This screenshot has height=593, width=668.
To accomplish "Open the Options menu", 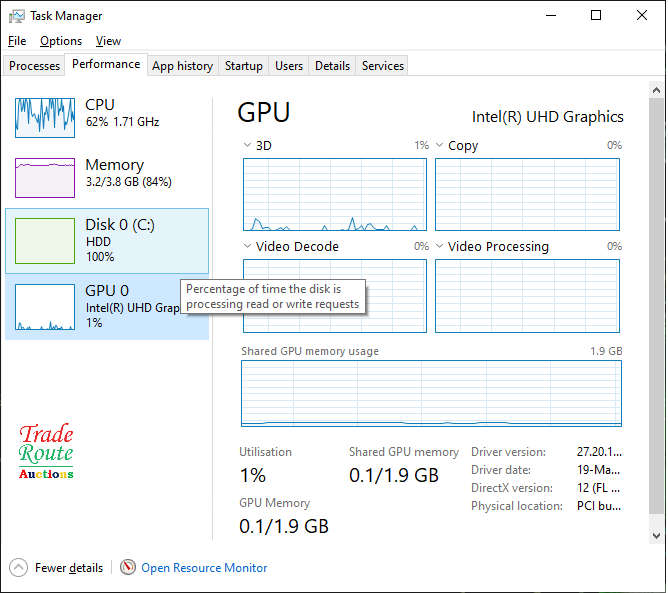I will [x=61, y=41].
